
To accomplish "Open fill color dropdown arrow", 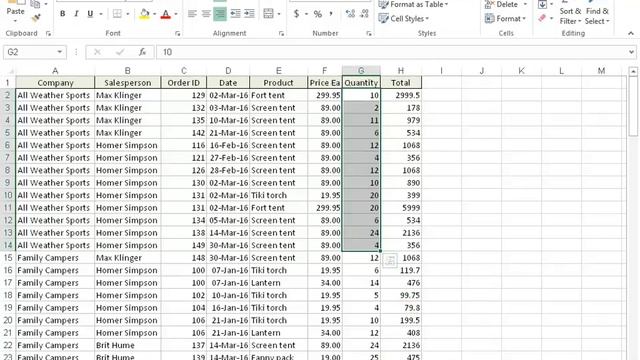I will [154, 14].
